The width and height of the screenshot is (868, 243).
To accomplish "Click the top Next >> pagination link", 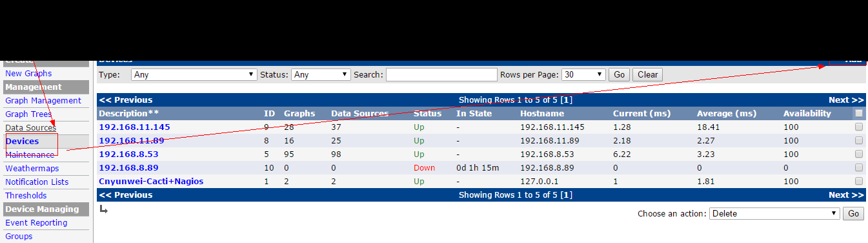I will coord(846,100).
